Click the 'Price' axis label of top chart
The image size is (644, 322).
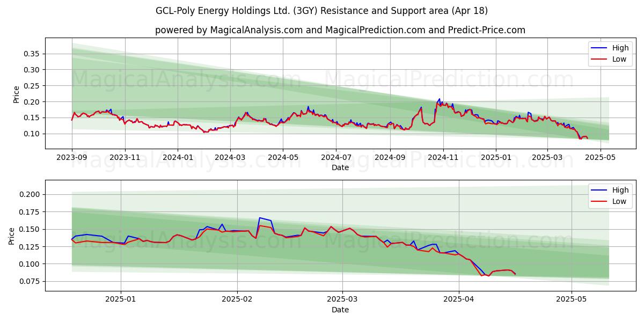[x=16, y=94]
